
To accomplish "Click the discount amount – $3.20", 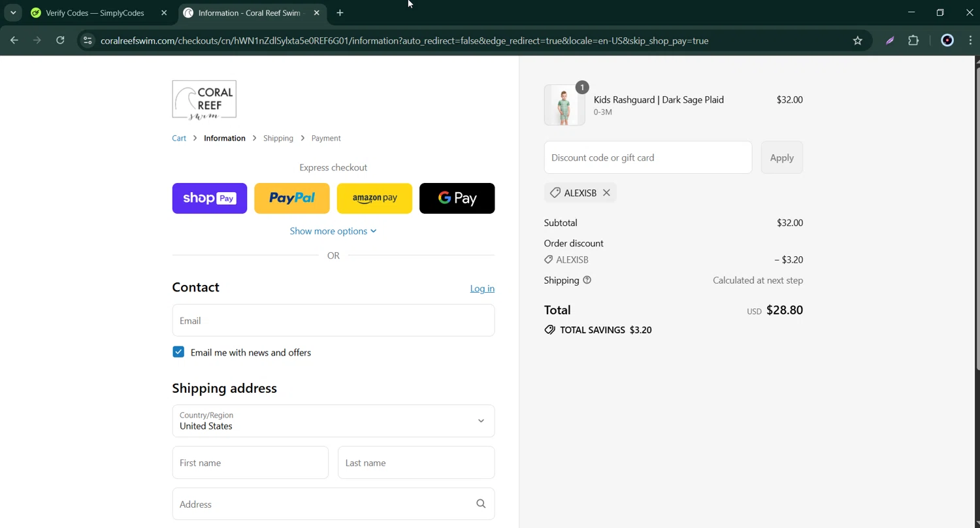I will (789, 259).
